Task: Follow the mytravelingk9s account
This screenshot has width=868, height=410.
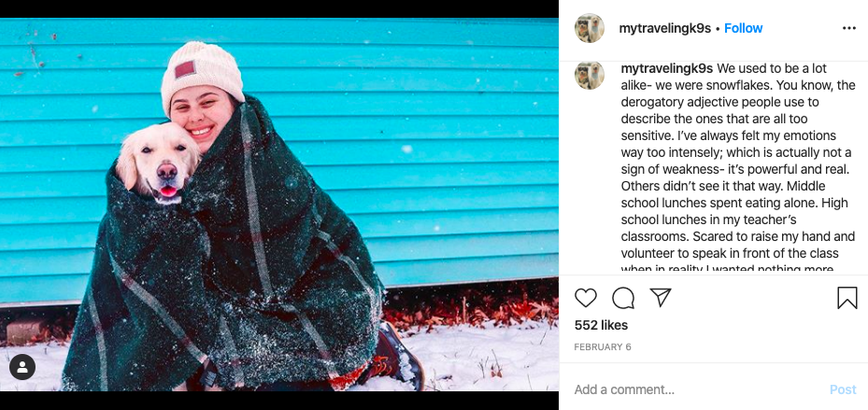Action: [x=743, y=28]
